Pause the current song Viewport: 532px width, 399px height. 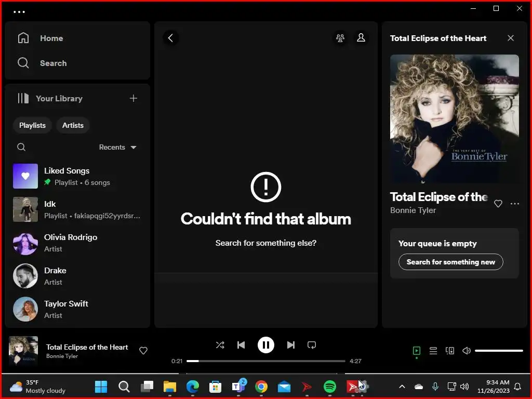coord(265,345)
